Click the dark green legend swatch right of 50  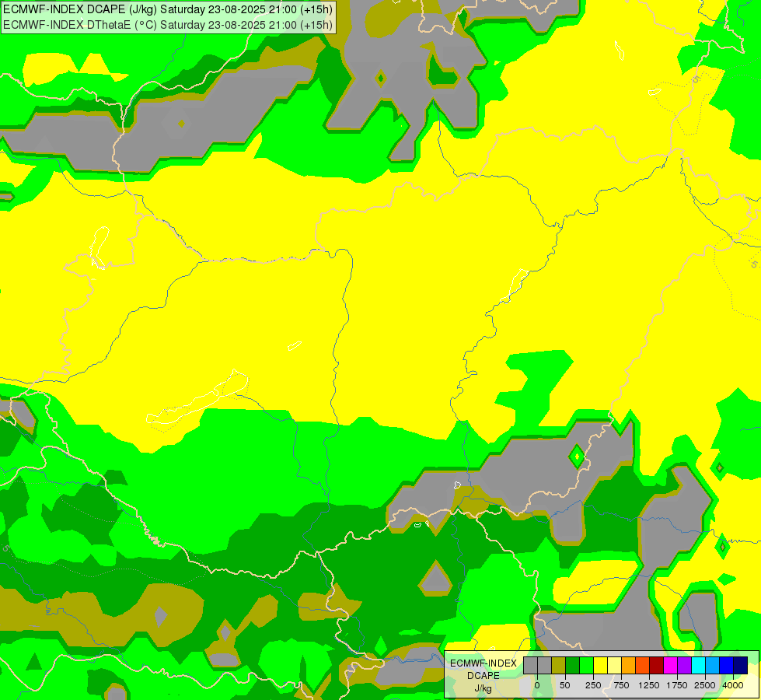(573, 665)
